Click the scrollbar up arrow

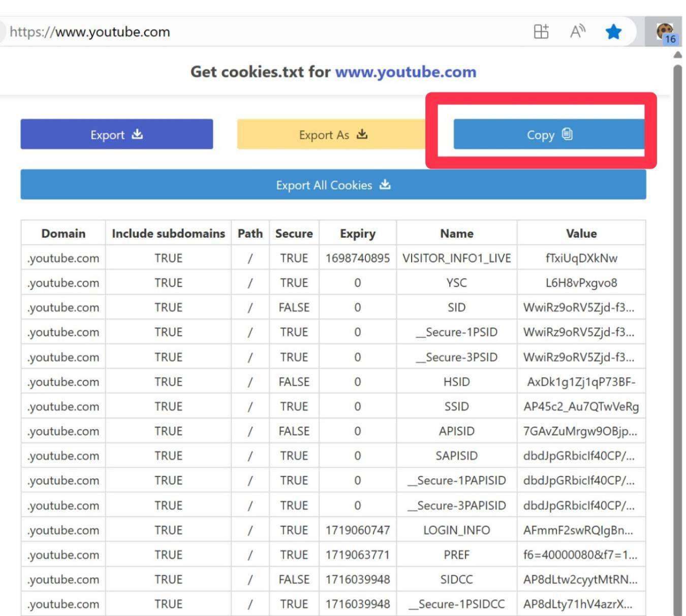677,55
